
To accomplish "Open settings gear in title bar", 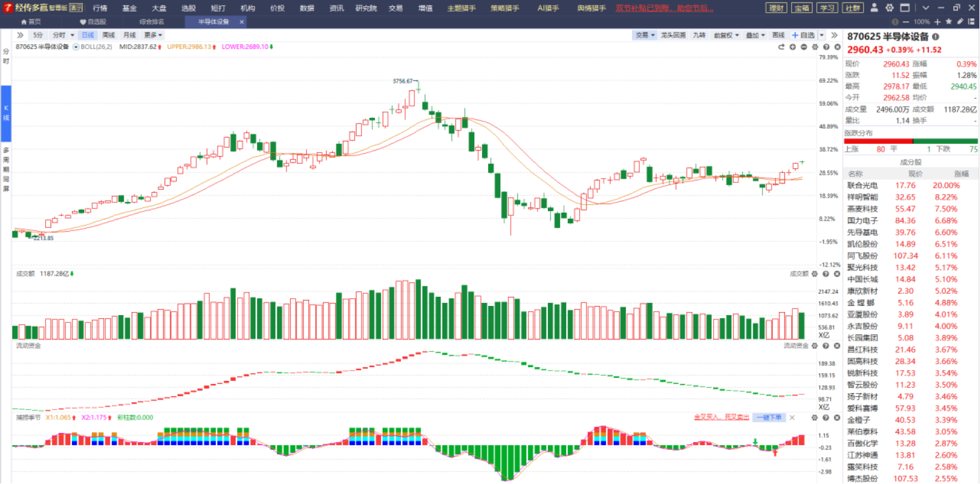I will [x=889, y=8].
